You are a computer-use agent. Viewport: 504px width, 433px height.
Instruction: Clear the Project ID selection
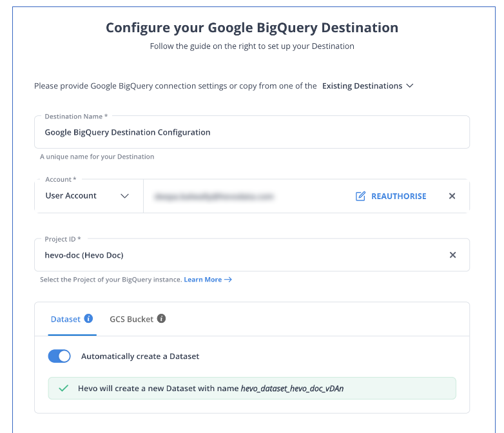tap(452, 255)
